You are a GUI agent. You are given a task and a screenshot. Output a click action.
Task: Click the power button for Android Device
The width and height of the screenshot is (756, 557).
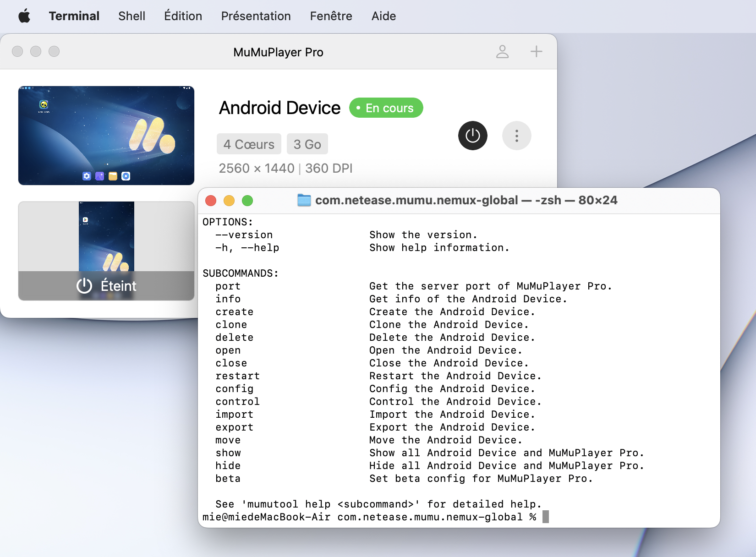472,136
